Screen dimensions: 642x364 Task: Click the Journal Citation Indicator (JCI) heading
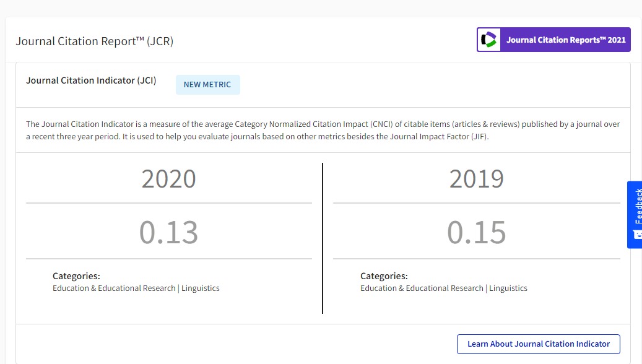tap(91, 80)
